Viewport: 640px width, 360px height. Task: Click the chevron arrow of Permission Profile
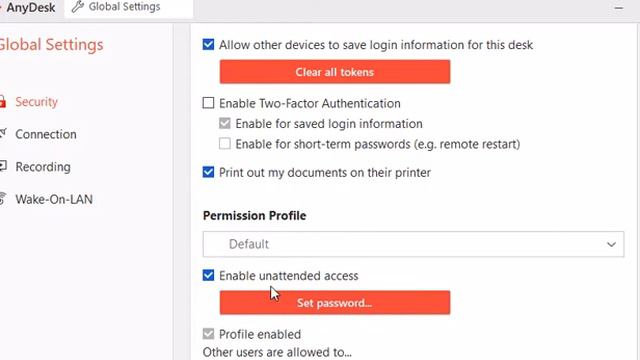(x=611, y=244)
